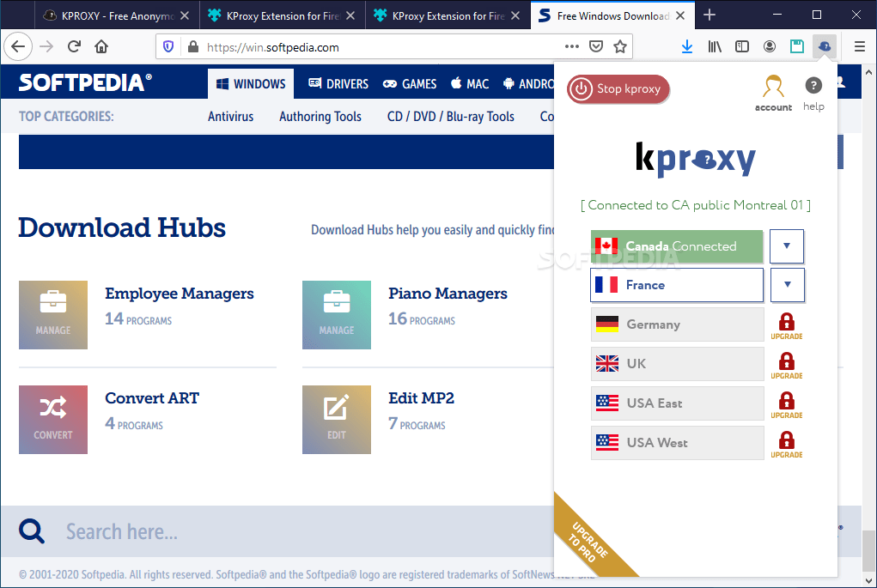Open the Firefox hamburger menu
Viewport: 877px width, 588px height.
[860, 46]
